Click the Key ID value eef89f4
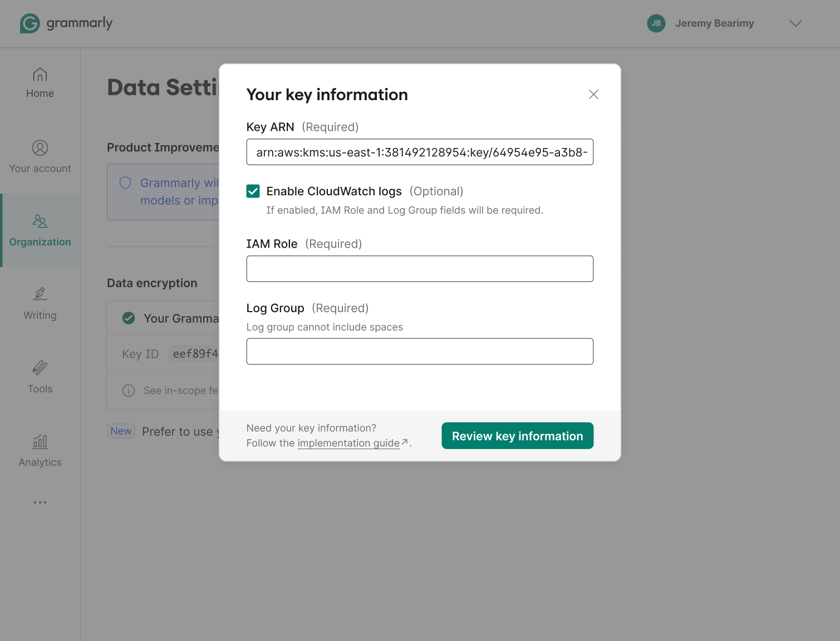The width and height of the screenshot is (840, 641). coord(195,353)
